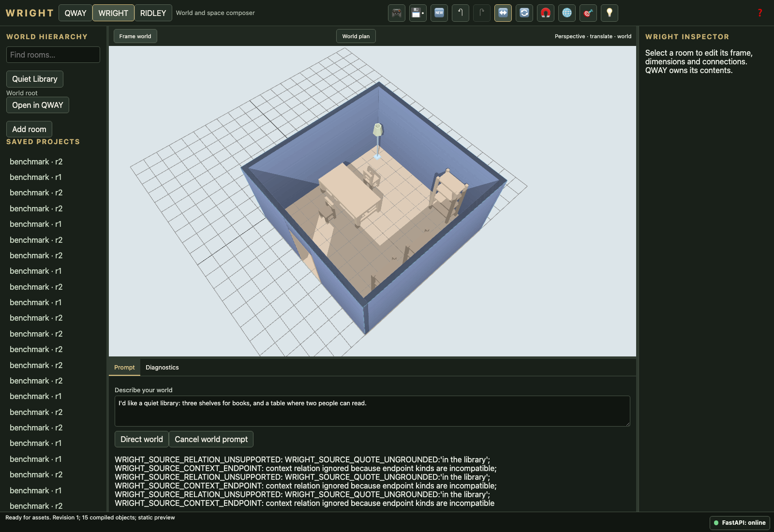The width and height of the screenshot is (774, 532).
Task: Click the FastAPI online status indicator
Action: tap(740, 523)
